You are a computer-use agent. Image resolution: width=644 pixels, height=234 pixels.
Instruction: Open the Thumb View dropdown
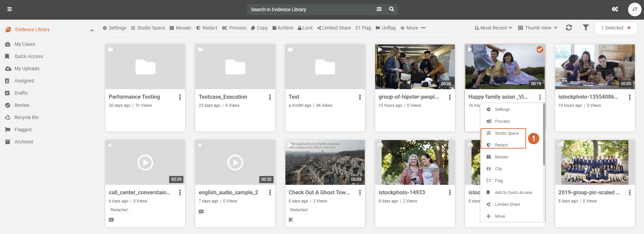tap(538, 28)
